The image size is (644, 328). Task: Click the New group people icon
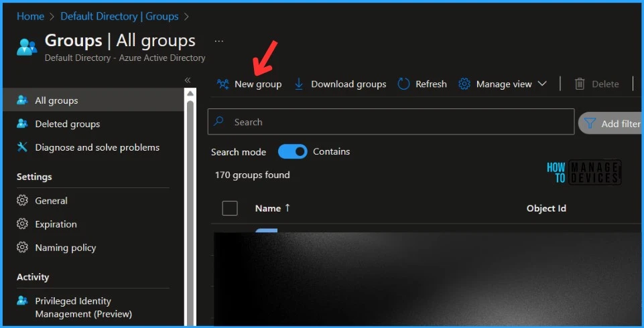(x=223, y=84)
